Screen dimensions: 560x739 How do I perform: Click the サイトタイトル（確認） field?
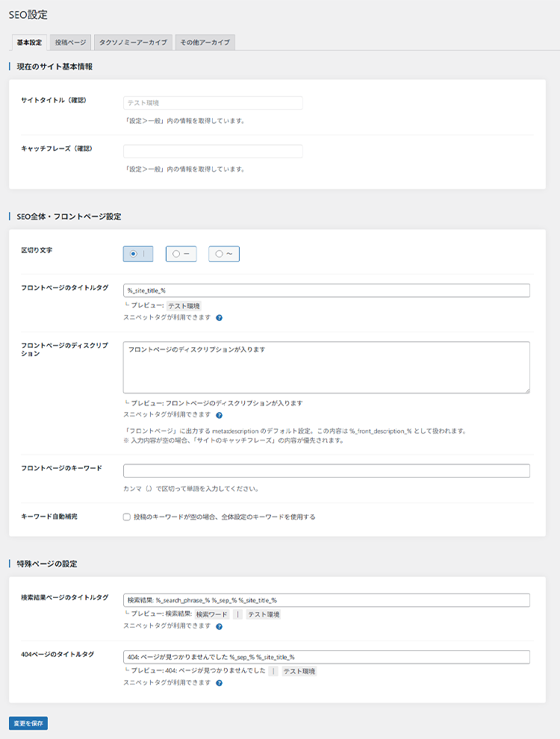[x=213, y=103]
